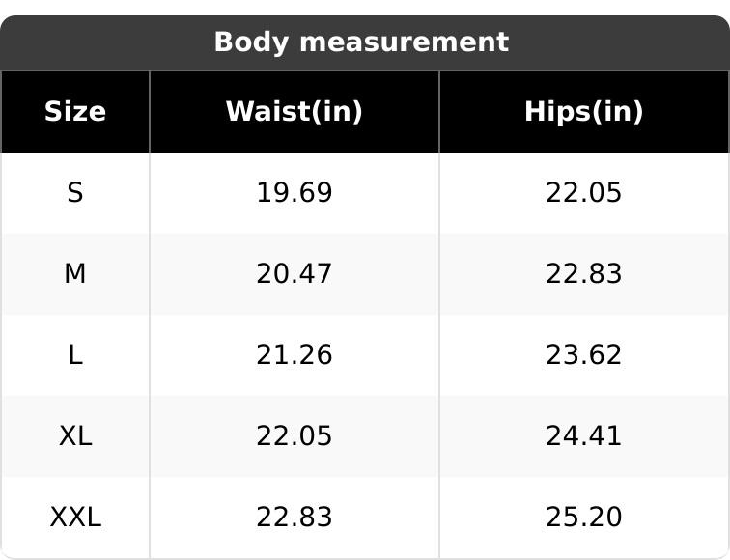Click waist value 21.26
Image resolution: width=730 pixels, height=560 pixels.
[294, 355]
